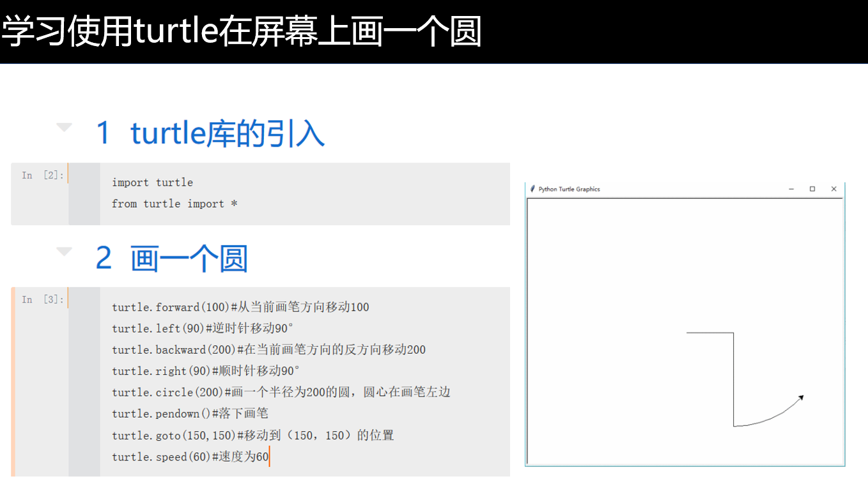Click the gray gutter beside the import turtle code
The image size is (868, 481).
pyautogui.click(x=84, y=192)
